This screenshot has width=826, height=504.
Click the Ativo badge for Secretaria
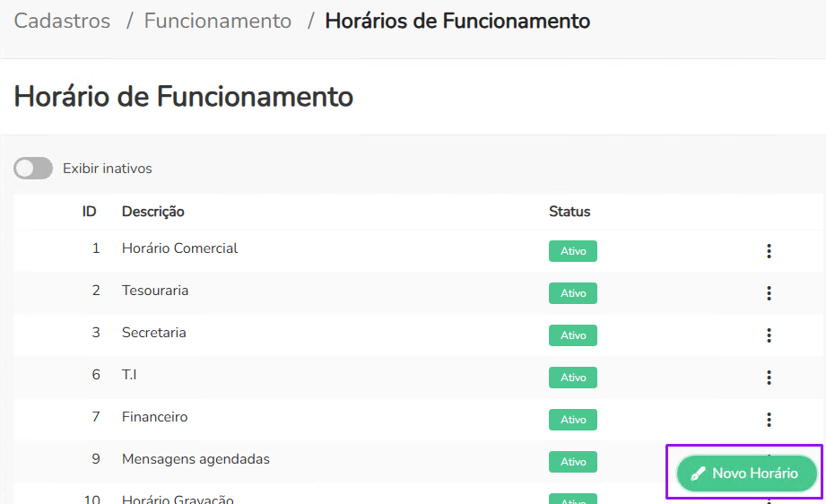pyautogui.click(x=572, y=335)
